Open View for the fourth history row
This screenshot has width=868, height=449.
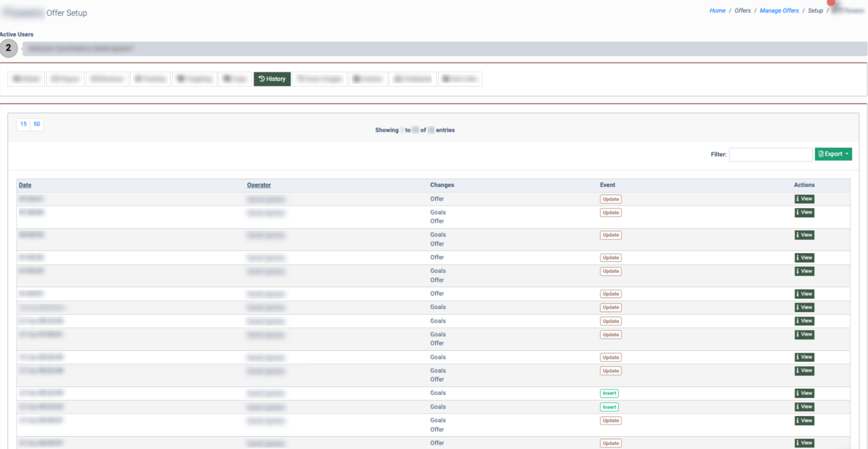click(x=804, y=258)
